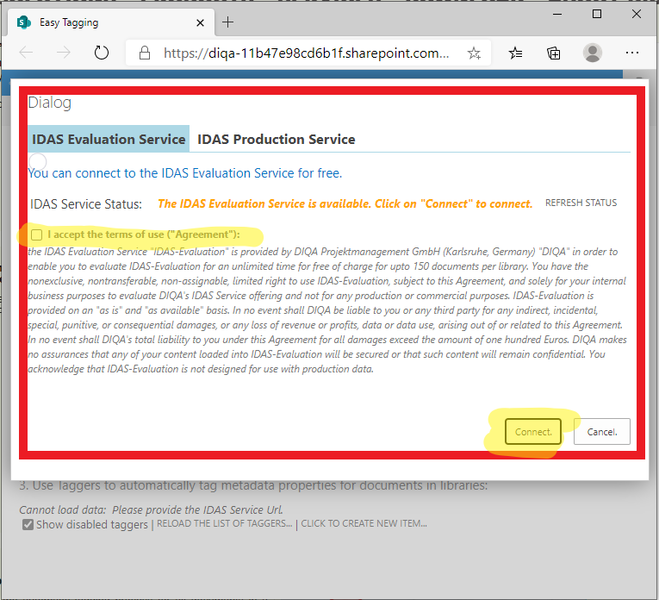Click RELOAD THE LIST OF TAGGERS link
Image resolution: width=659 pixels, height=600 pixels.
point(225,524)
